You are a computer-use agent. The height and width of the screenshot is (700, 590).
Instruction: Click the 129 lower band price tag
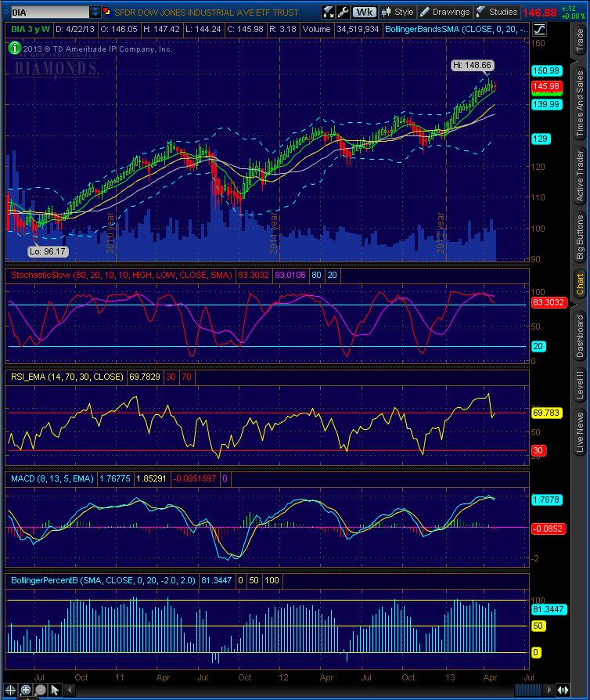[541, 139]
